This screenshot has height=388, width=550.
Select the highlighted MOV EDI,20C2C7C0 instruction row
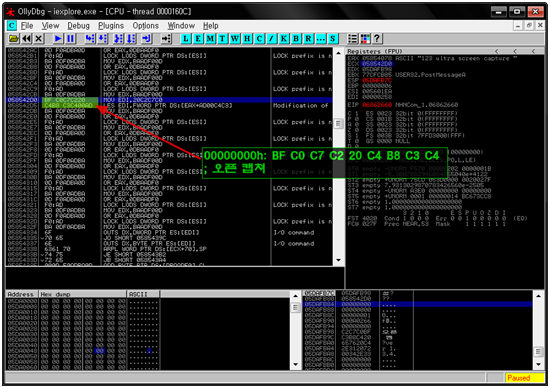pyautogui.click(x=169, y=100)
